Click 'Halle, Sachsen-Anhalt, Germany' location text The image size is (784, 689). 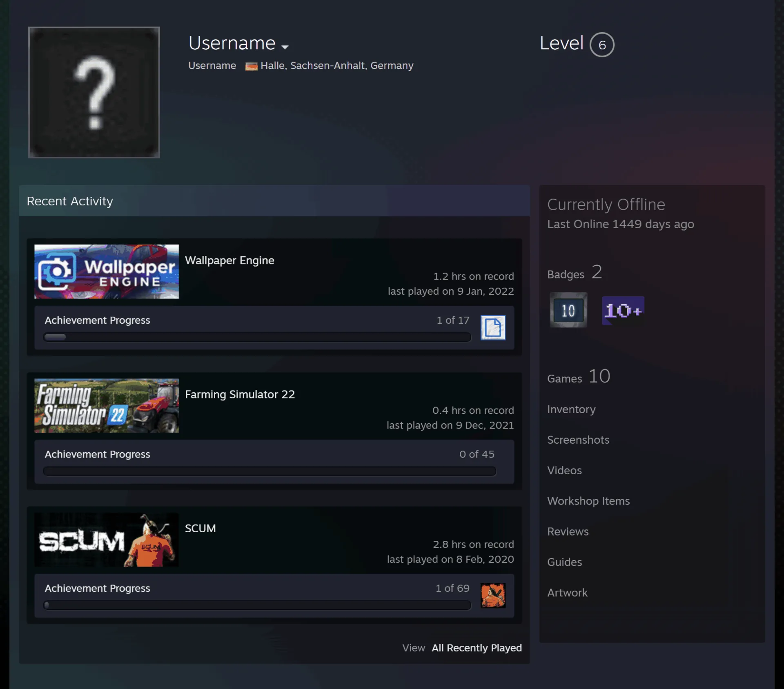[337, 66]
